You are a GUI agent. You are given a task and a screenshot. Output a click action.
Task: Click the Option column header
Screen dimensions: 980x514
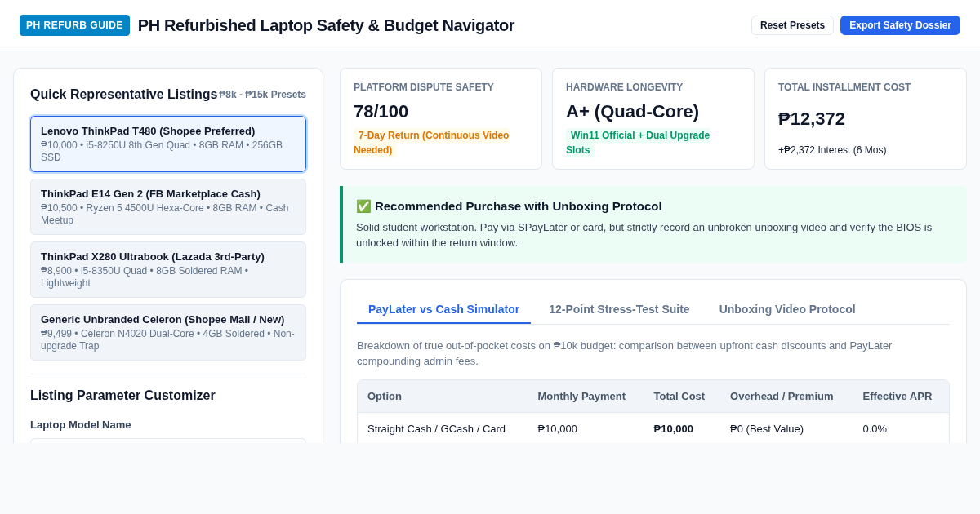coord(385,397)
